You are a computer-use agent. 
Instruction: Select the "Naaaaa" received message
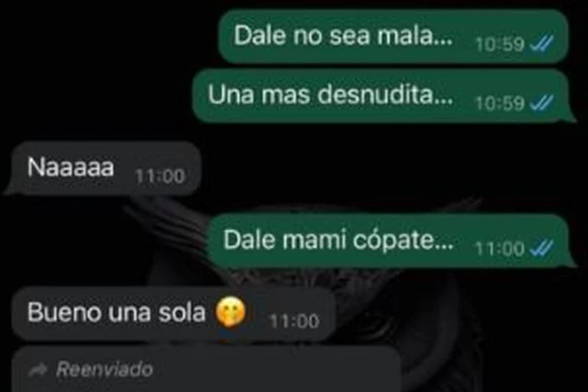point(103,168)
